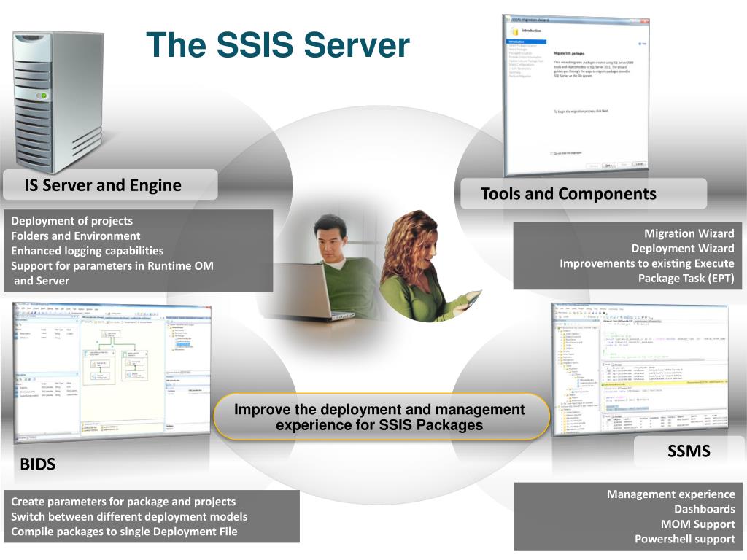Select 'Compile packages to single Deployment File'
The width and height of the screenshot is (747, 560).
(124, 532)
